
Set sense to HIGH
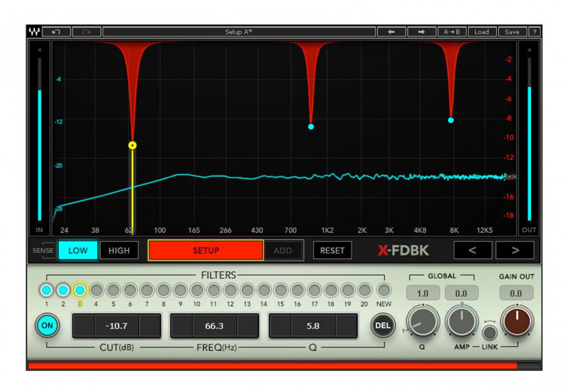119,250
